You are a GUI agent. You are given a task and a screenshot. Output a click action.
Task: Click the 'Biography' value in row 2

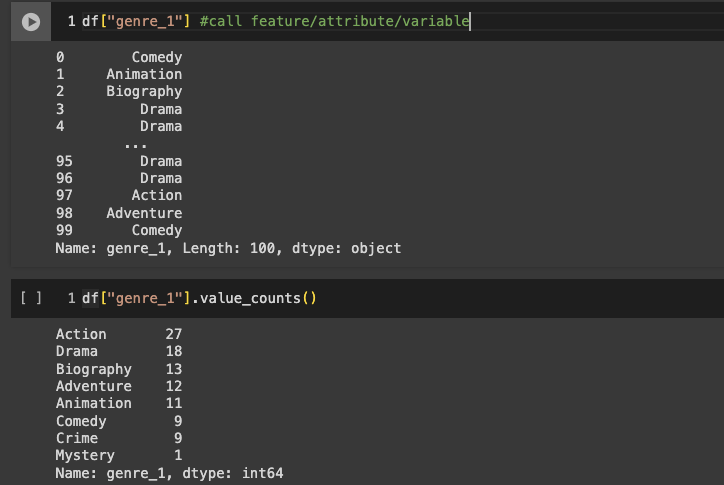(x=144, y=91)
